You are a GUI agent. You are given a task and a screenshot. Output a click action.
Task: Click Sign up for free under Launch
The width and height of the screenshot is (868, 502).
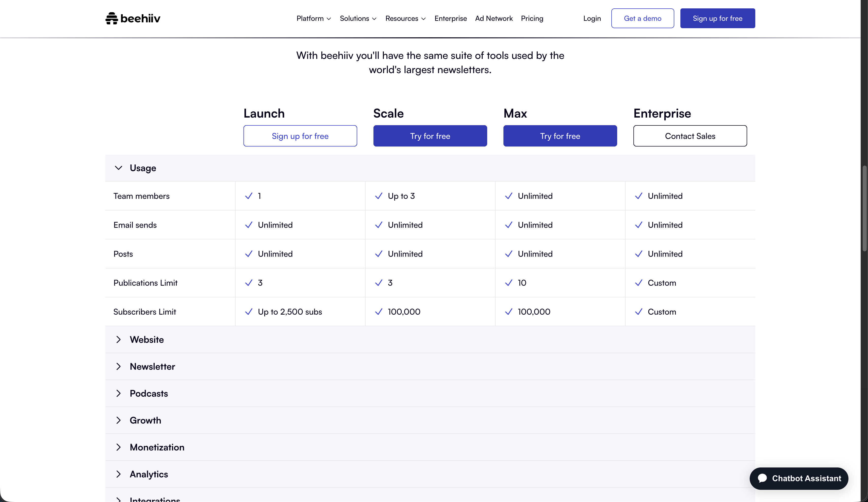(300, 136)
